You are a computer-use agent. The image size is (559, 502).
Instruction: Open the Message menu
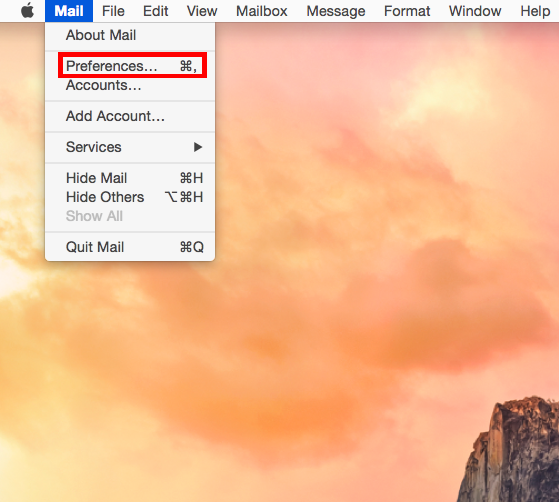pos(336,11)
